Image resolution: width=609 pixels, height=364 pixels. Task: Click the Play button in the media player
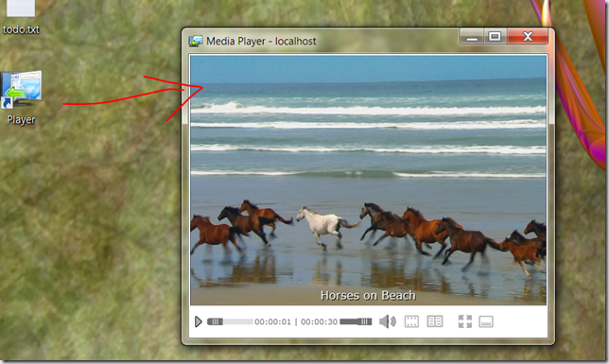[x=198, y=321]
